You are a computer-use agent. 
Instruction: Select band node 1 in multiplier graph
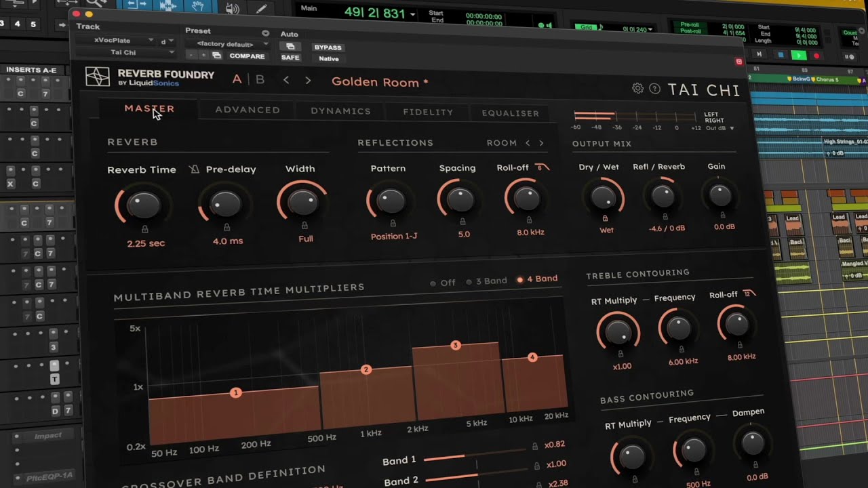coord(235,392)
